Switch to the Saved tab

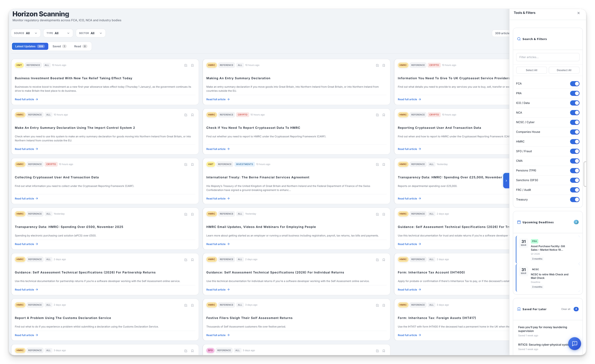59,46
